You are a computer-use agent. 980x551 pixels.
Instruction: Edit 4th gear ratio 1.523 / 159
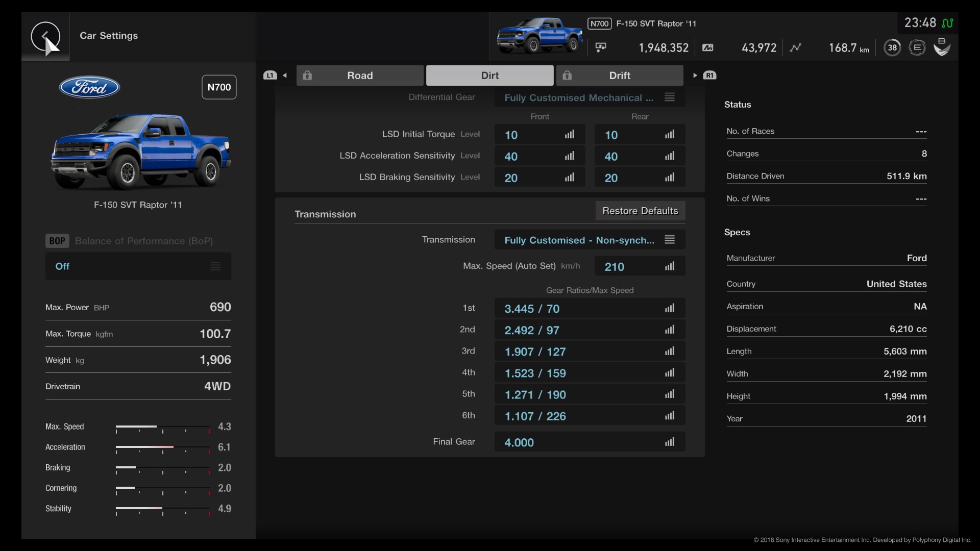tap(590, 372)
